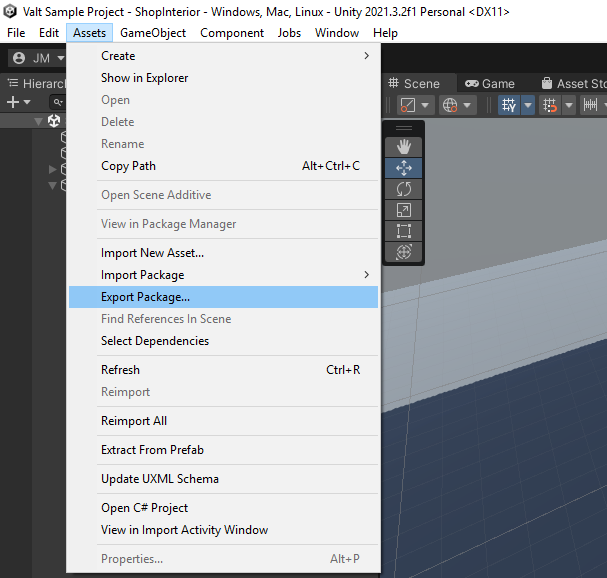Click the greyed Find References In Scene
Viewport: 607px width, 578px height.
pos(223,319)
